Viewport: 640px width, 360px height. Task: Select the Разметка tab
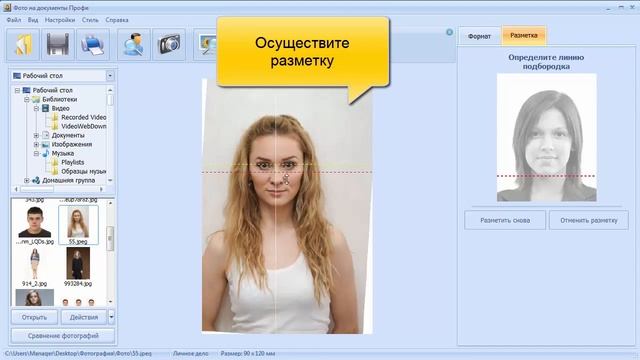(524, 36)
